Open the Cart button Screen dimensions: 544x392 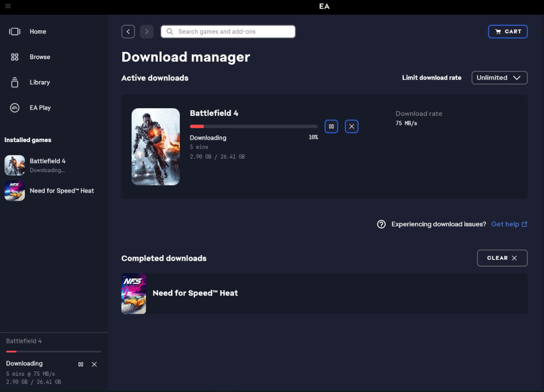pos(508,31)
